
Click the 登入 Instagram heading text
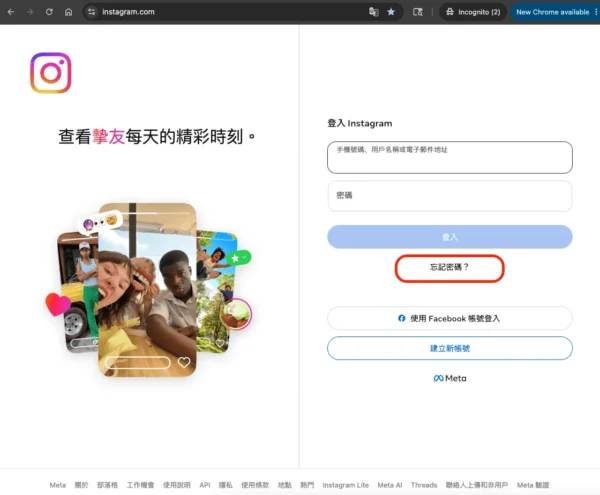360,123
